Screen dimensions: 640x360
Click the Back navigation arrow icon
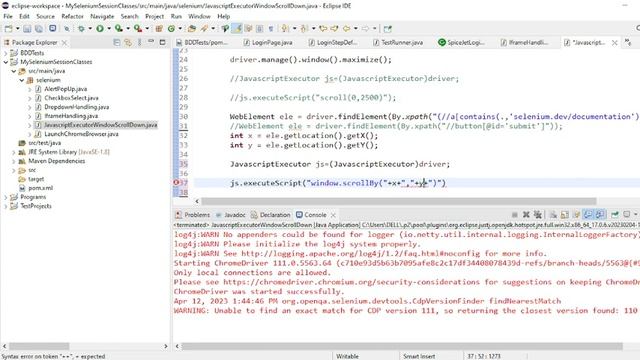(x=347, y=29)
